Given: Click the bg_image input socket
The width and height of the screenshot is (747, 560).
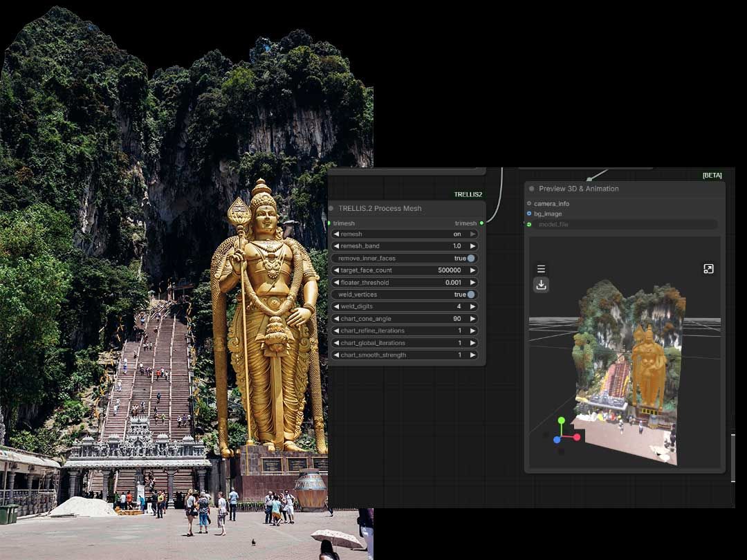Looking at the screenshot, I should (529, 214).
